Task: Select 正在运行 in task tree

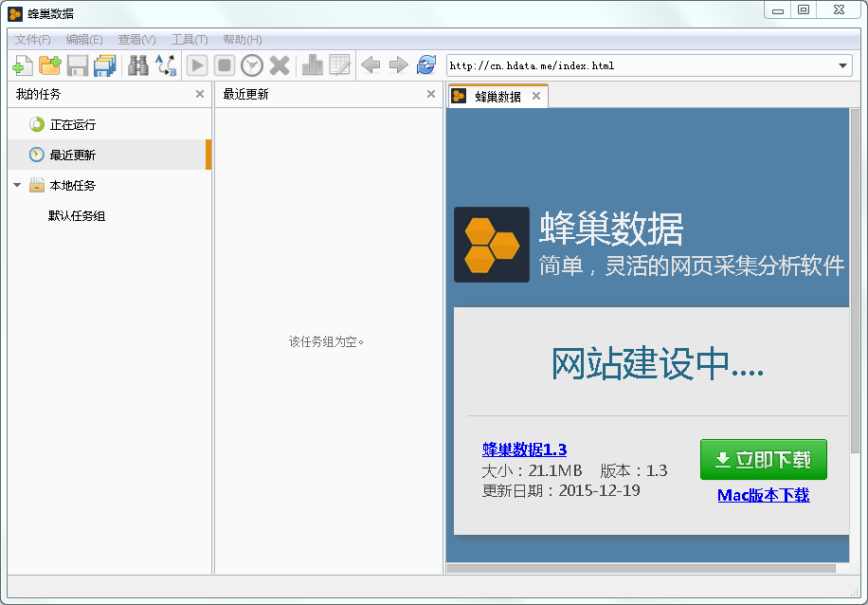Action: 110,124
